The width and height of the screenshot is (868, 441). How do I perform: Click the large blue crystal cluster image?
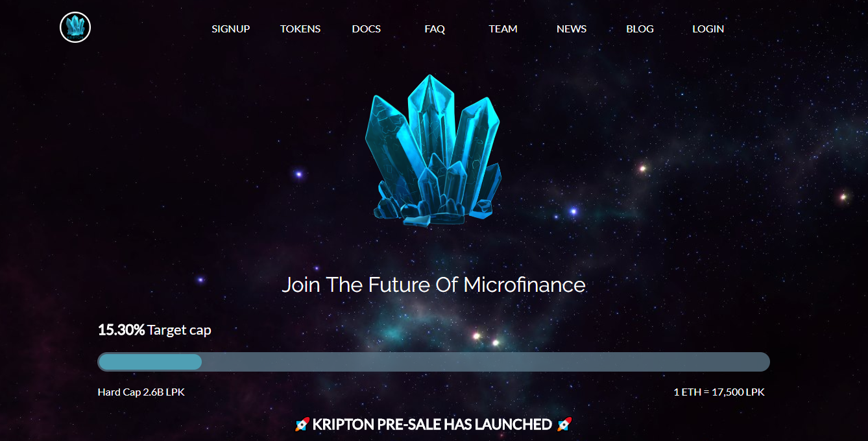pos(434,150)
